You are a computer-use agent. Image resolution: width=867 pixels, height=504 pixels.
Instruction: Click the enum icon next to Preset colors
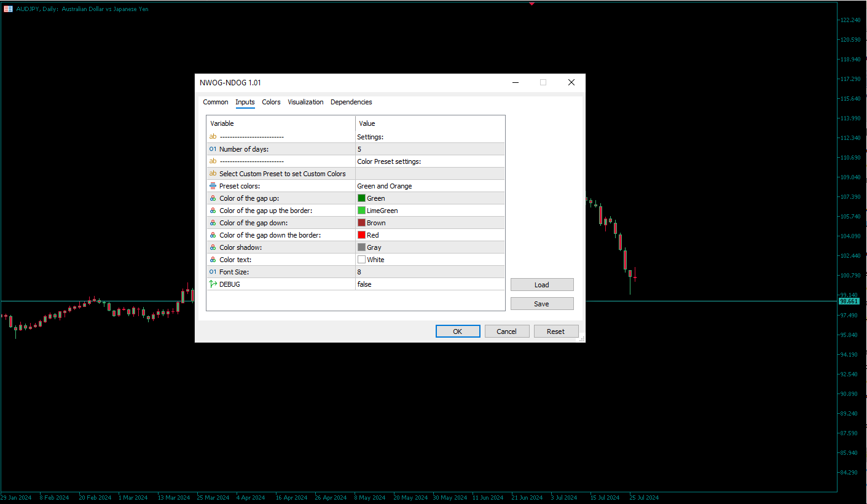click(x=213, y=186)
